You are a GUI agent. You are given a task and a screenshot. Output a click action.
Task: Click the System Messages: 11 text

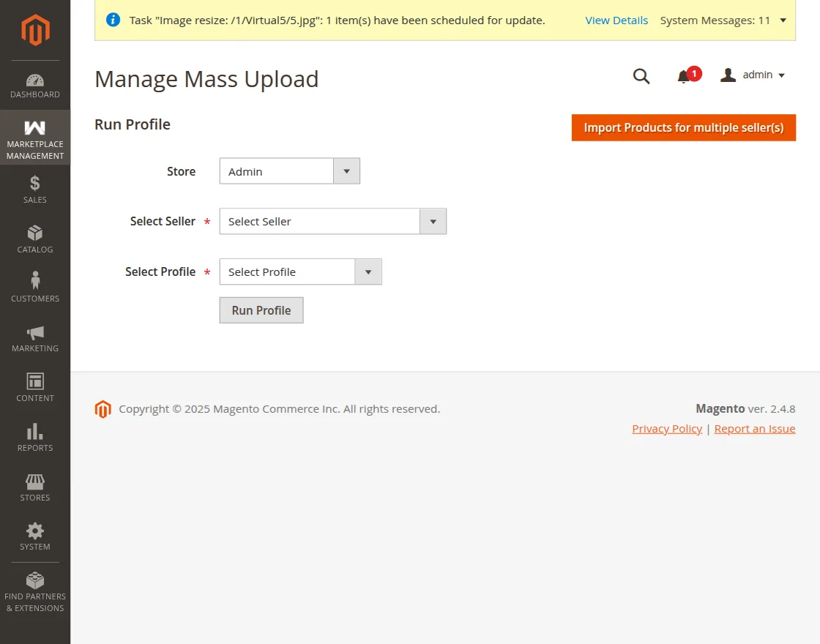point(715,20)
